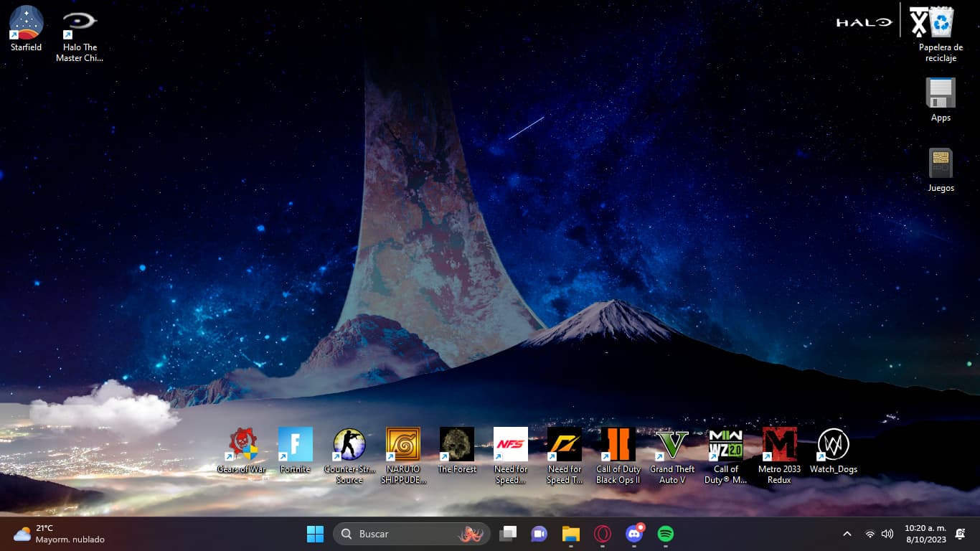Select the Counter-Strike Source shortcut
This screenshot has width=980, height=551.
(349, 456)
